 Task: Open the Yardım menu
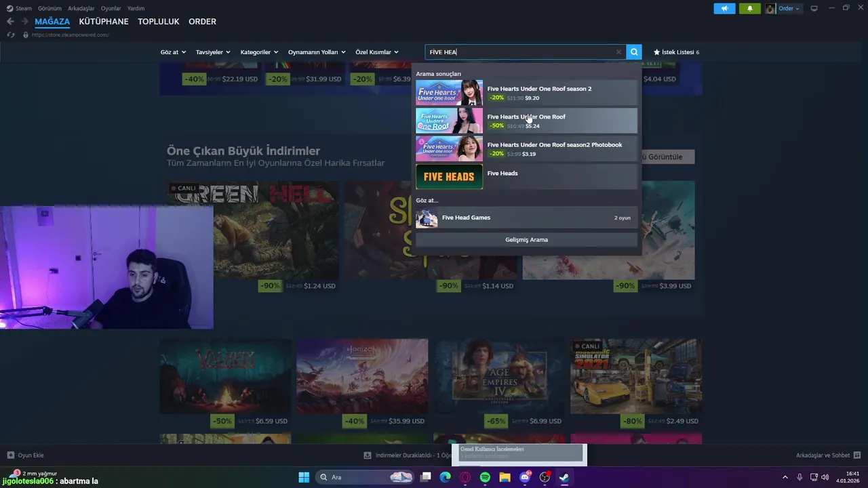136,8
